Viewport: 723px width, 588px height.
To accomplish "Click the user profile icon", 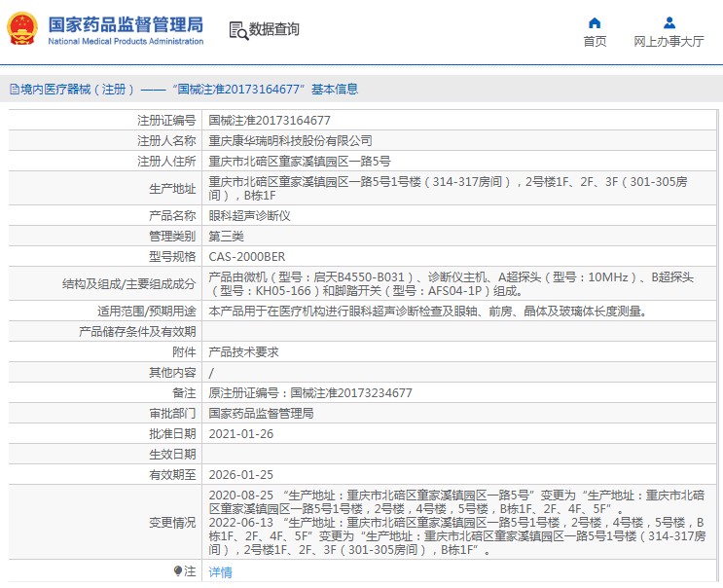I will pyautogui.click(x=669, y=22).
